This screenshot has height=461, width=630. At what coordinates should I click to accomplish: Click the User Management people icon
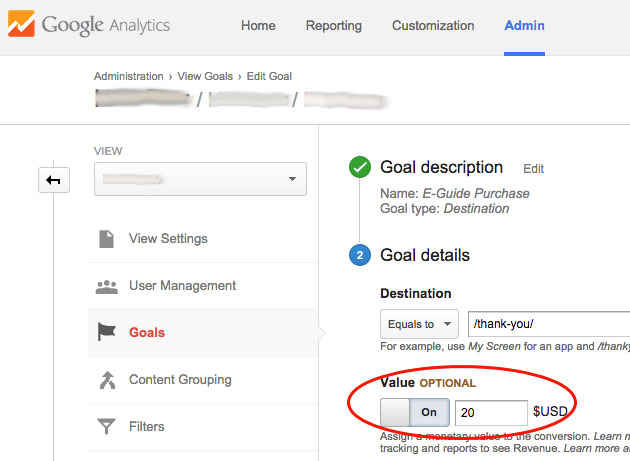(x=106, y=286)
